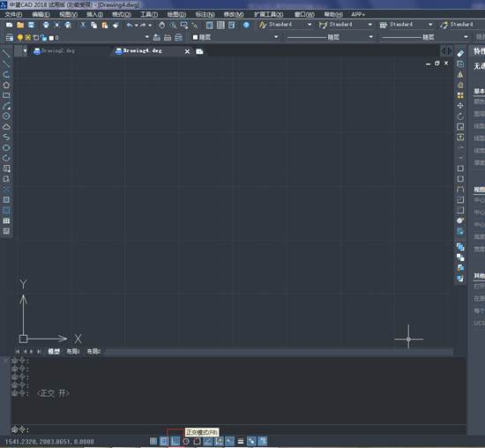The height and width of the screenshot is (448, 485).
Task: Click the command line input field
Action: [238, 429]
